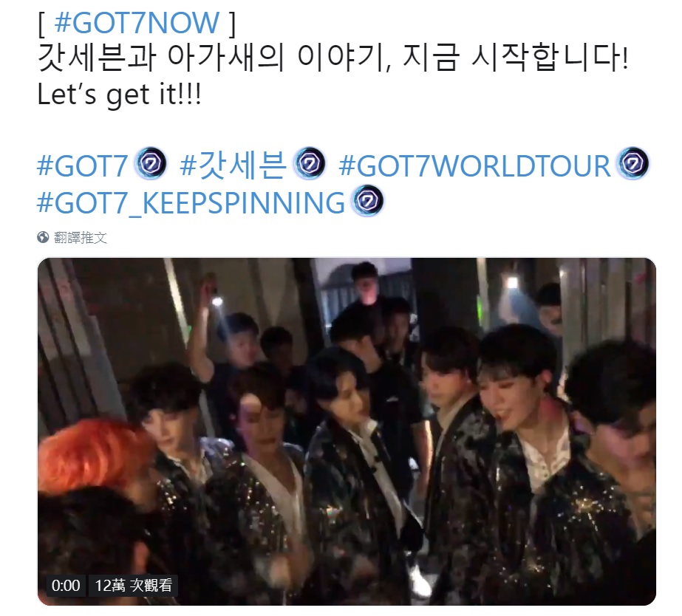
Task: Click the emoji icon after #GOT7WORLDTOUR
Action: (632, 163)
